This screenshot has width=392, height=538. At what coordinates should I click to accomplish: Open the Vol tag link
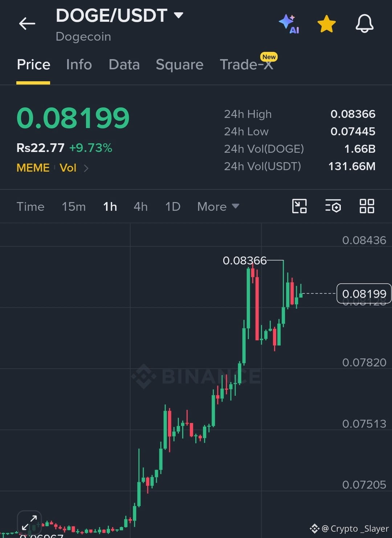(x=68, y=168)
